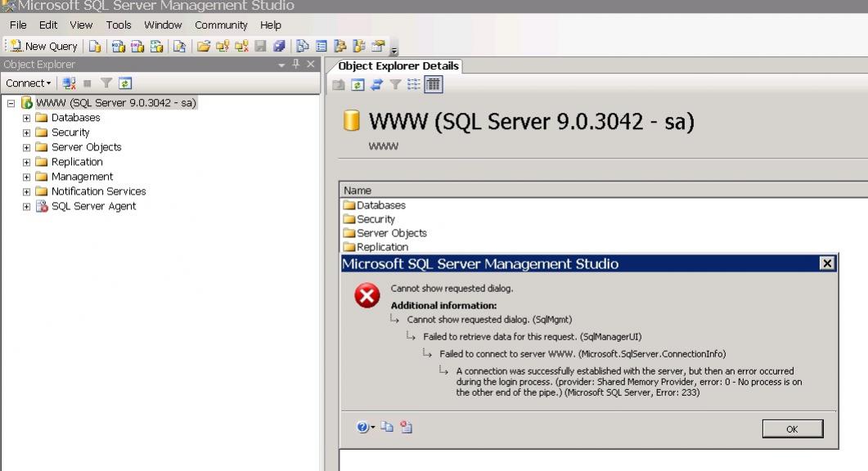Close the error dialog with X
Screen dimensions: 868x471
coord(827,263)
